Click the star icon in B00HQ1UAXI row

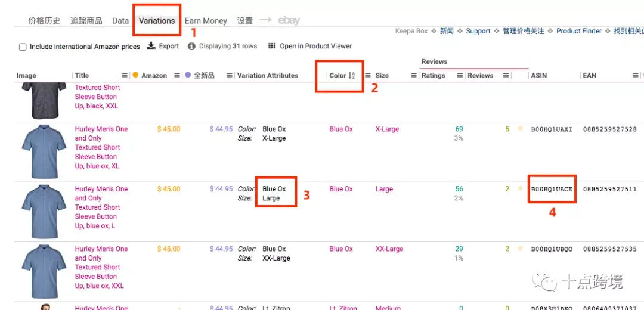point(520,129)
